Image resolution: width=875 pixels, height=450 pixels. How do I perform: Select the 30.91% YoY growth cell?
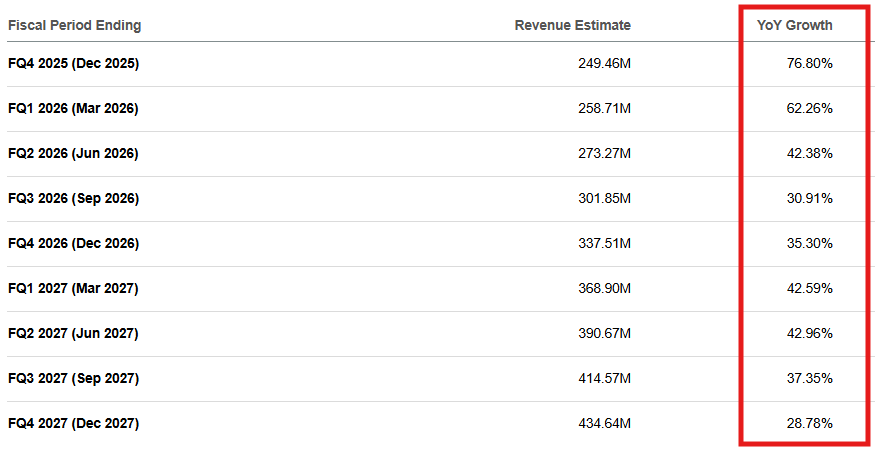coord(810,199)
